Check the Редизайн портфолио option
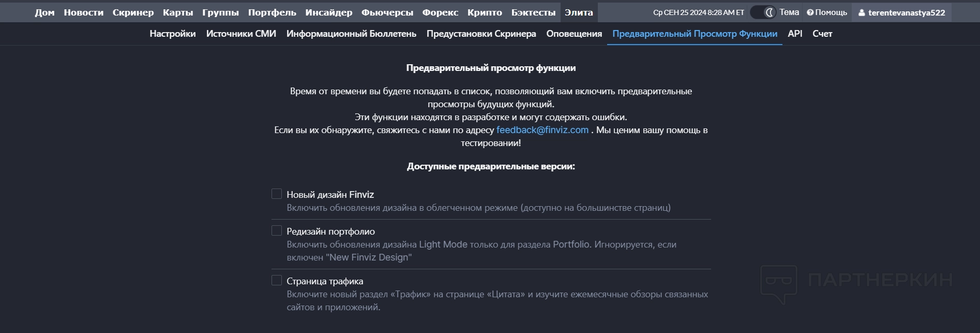The image size is (980, 333). tap(277, 231)
